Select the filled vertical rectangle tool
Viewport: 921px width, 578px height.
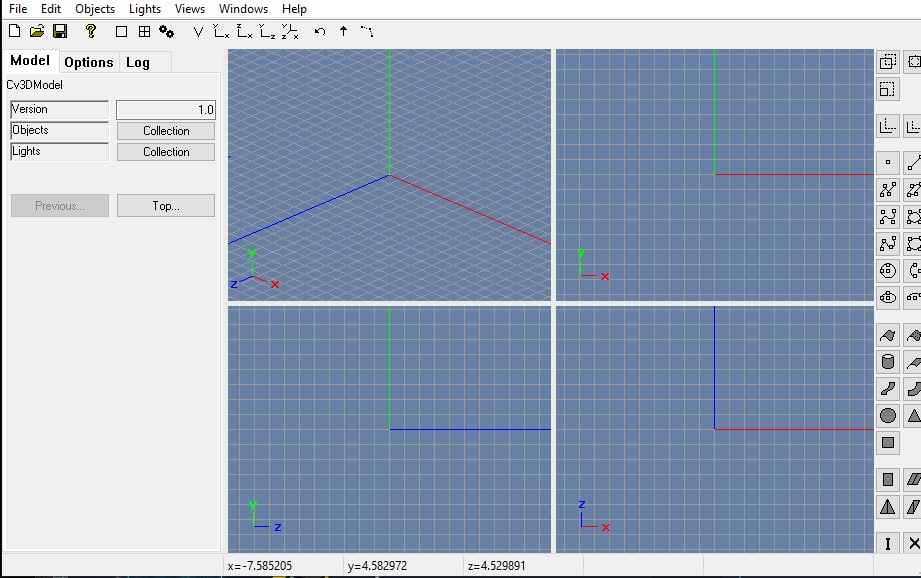888,480
